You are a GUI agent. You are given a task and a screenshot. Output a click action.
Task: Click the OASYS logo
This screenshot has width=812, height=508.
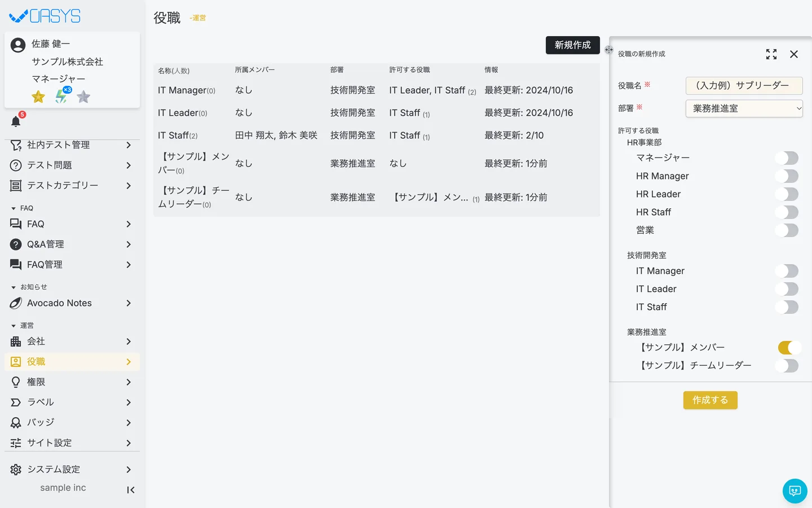coord(45,16)
